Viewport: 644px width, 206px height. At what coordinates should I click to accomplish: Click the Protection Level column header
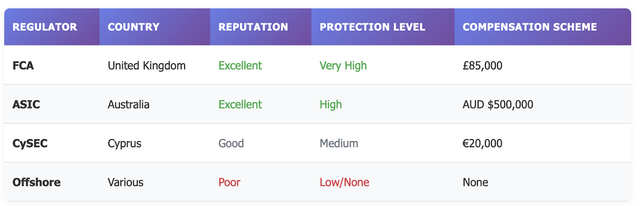click(x=372, y=27)
